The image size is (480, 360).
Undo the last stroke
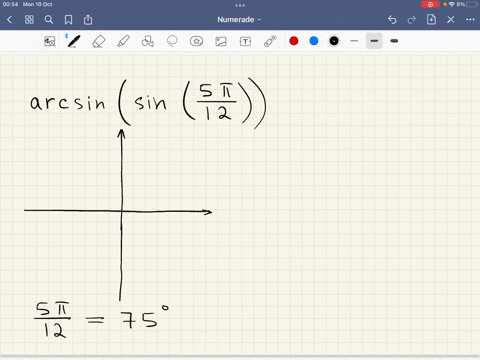[392, 20]
